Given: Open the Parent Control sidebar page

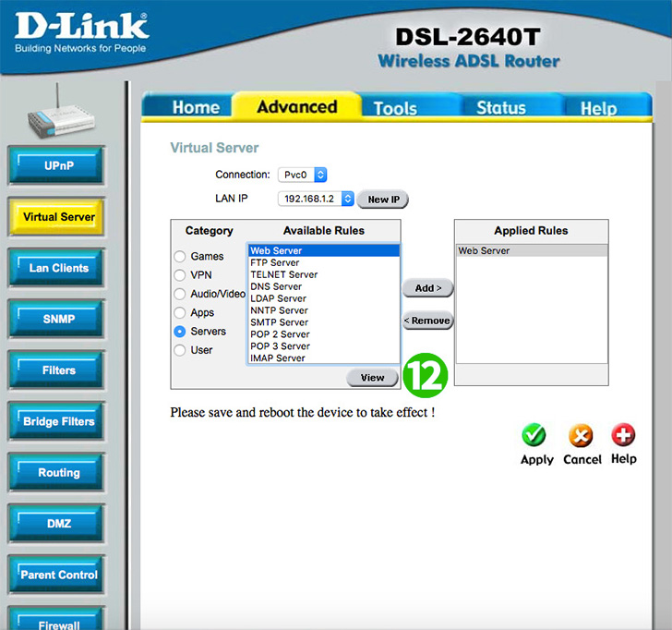Looking at the screenshot, I should [56, 575].
